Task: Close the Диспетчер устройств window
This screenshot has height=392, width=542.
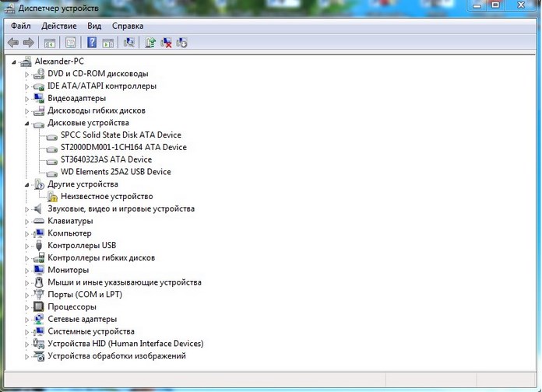Action: click(x=521, y=5)
